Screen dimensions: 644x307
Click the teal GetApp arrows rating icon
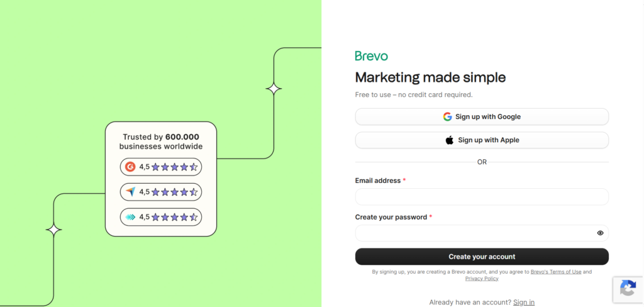click(130, 217)
